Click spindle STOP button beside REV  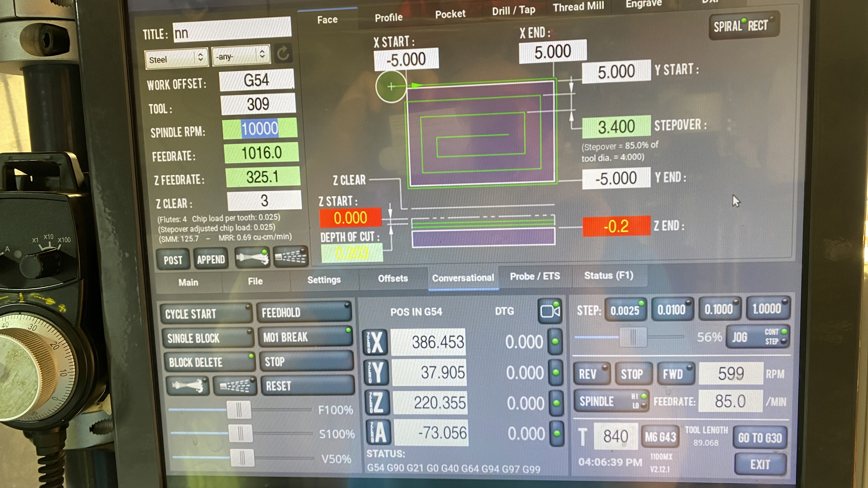point(634,374)
